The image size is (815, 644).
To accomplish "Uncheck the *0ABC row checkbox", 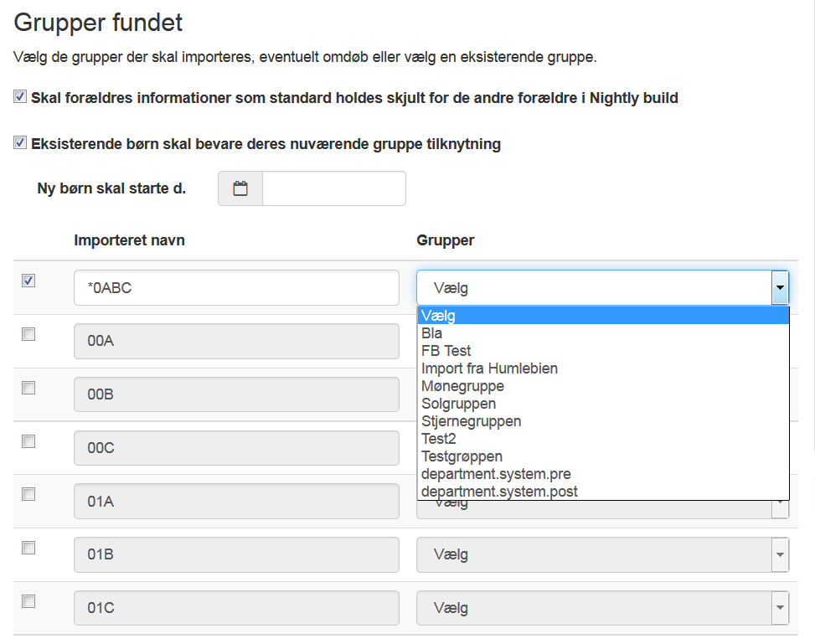I will (x=28, y=281).
